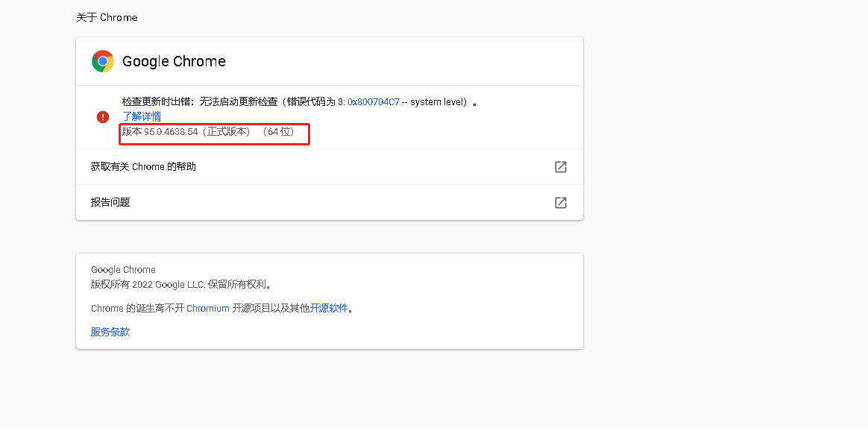Open external link icon for 报告问题
Viewport: 868px width, 428px height.
pos(560,202)
